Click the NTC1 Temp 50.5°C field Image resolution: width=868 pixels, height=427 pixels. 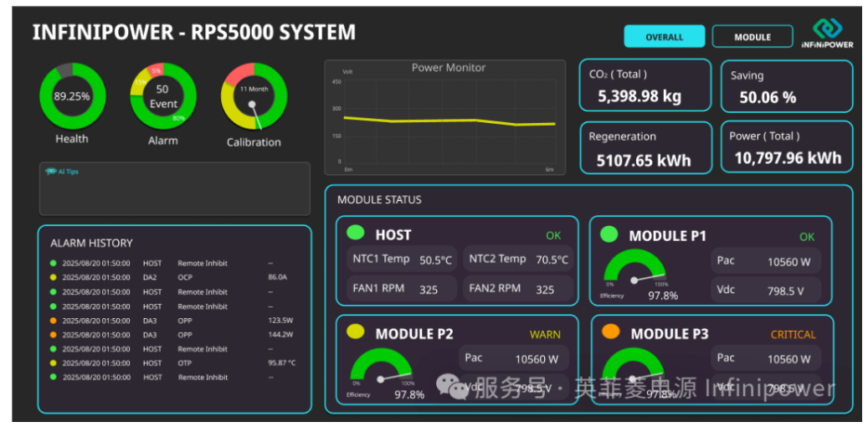402,260
